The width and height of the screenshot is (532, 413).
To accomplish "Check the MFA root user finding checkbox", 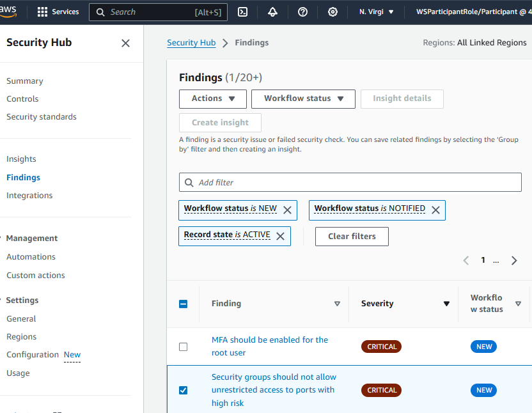I will (x=184, y=347).
